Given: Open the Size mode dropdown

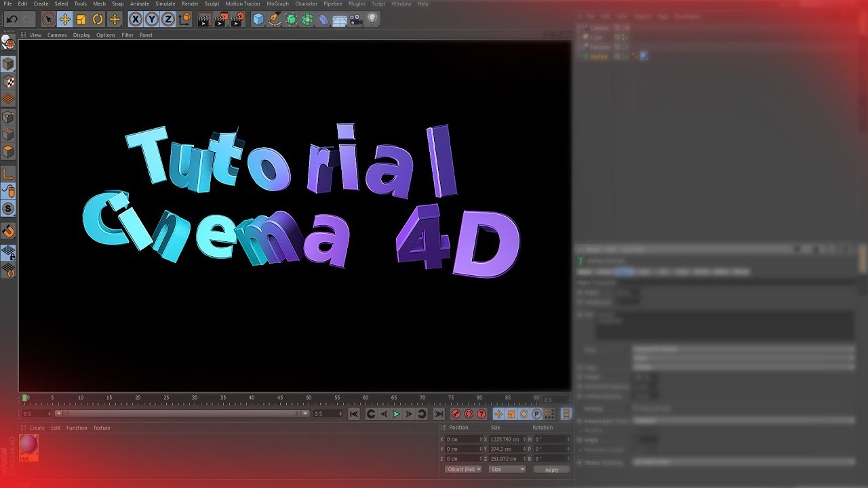Looking at the screenshot, I should coord(507,470).
